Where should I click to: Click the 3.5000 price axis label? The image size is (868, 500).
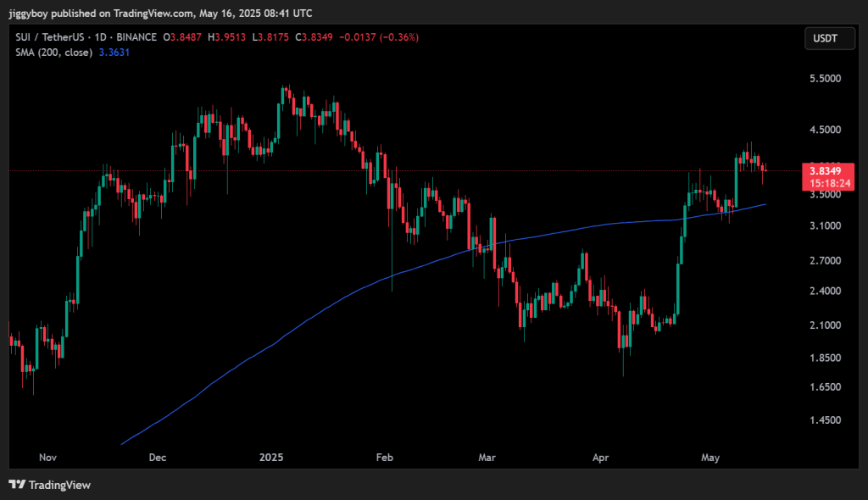[x=825, y=195]
